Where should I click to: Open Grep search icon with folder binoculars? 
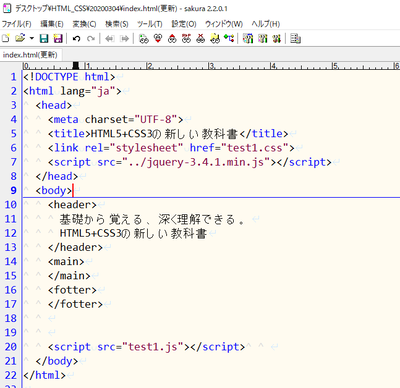215,39
